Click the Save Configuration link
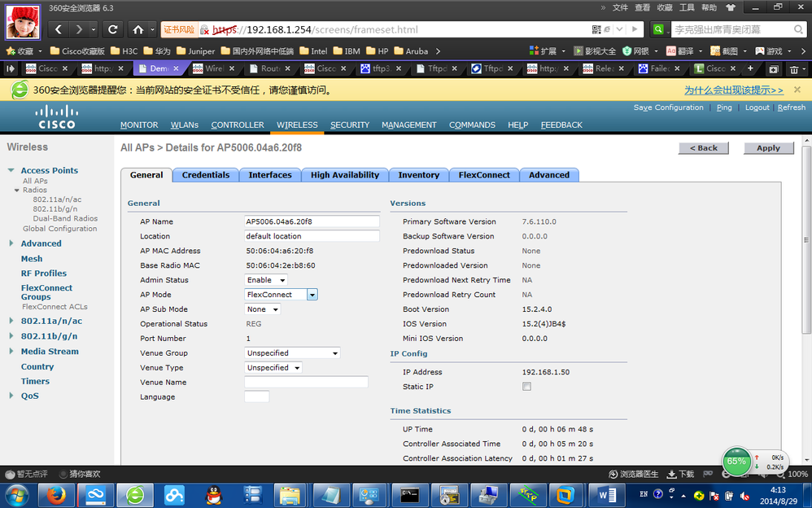 (x=669, y=107)
